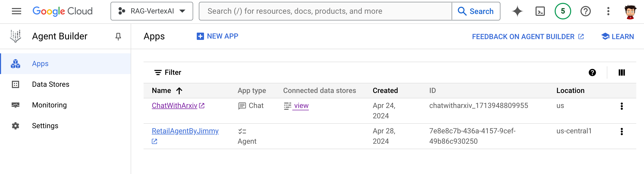The height and width of the screenshot is (174, 644).
Task: Click the user account avatar
Action: (x=630, y=12)
